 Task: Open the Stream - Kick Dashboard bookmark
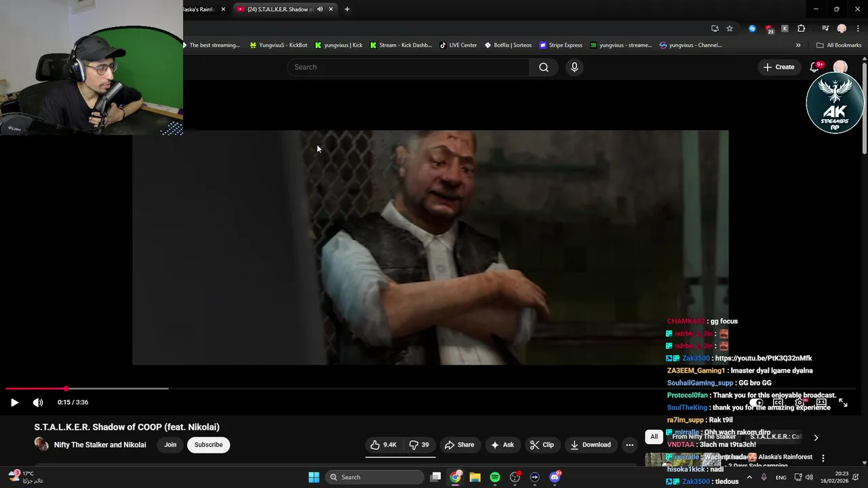click(400, 45)
